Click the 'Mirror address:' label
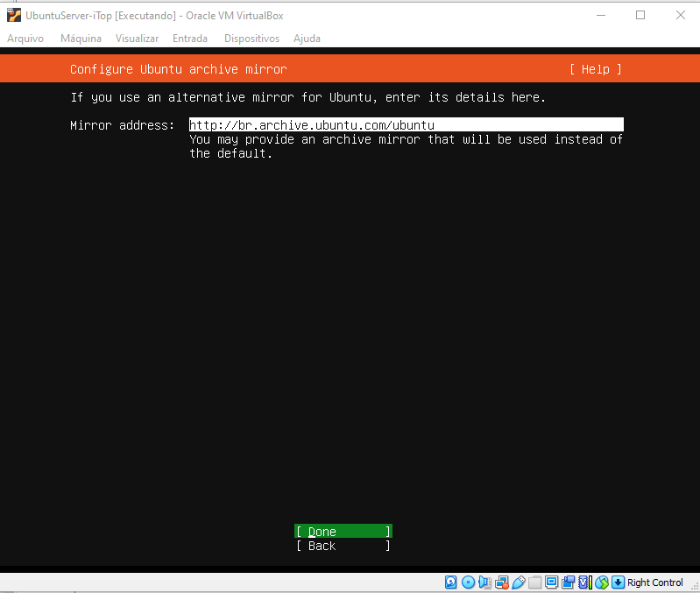Screen dimensions: 700x593 click(x=123, y=125)
